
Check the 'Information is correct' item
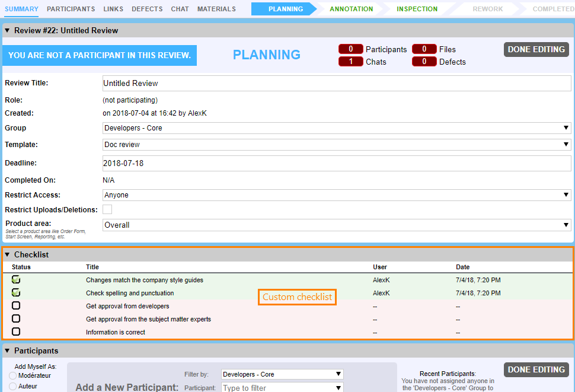(16, 332)
